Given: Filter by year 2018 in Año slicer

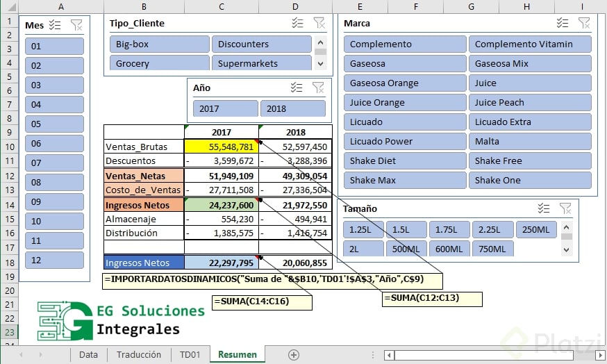Looking at the screenshot, I should pyautogui.click(x=292, y=108).
